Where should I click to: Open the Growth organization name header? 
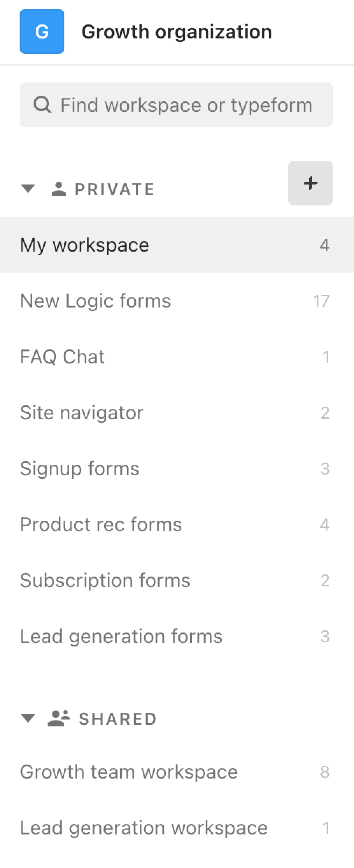click(177, 32)
